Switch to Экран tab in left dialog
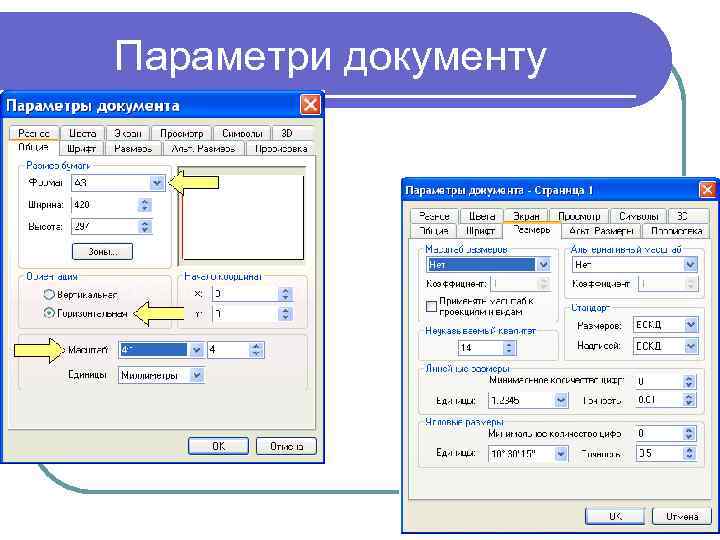Image resolution: width=720 pixels, height=540 pixels. (x=128, y=133)
